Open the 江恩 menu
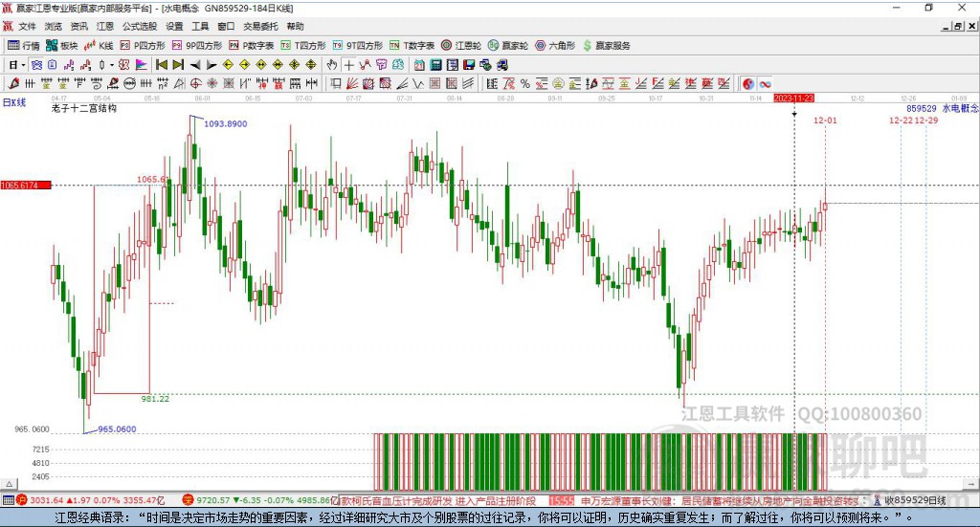980x527 pixels. coord(105,27)
